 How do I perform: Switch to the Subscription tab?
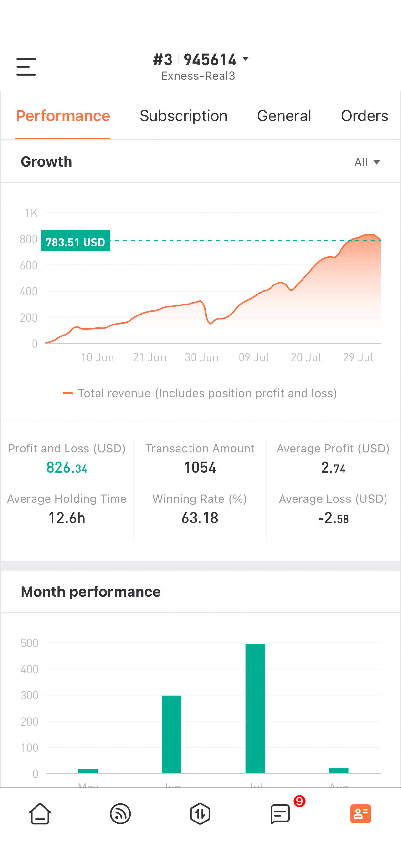pyautogui.click(x=184, y=116)
